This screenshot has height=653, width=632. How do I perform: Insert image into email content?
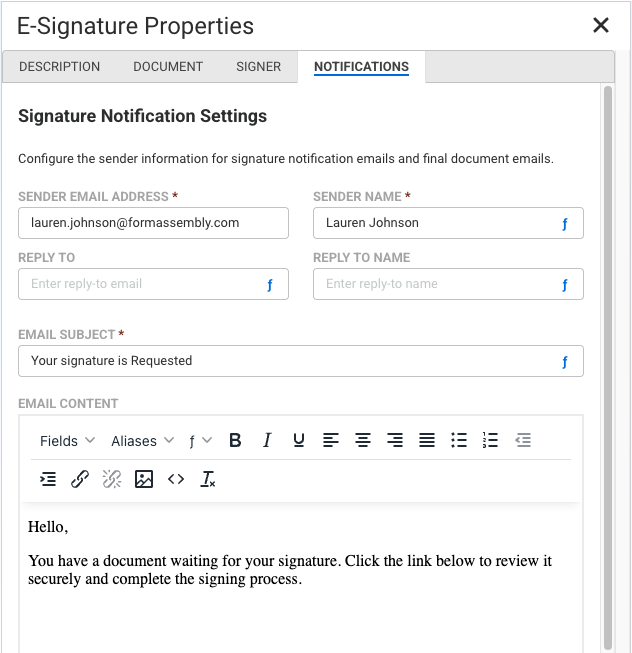tap(144, 479)
